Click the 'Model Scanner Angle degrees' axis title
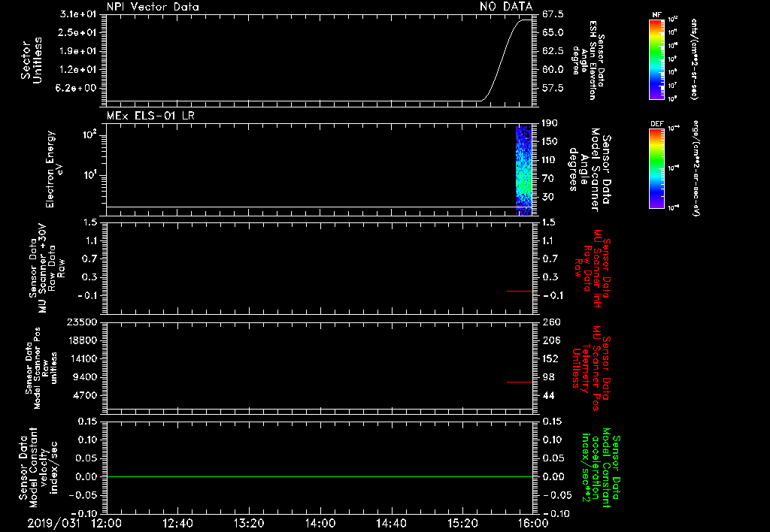 pyautogui.click(x=590, y=170)
